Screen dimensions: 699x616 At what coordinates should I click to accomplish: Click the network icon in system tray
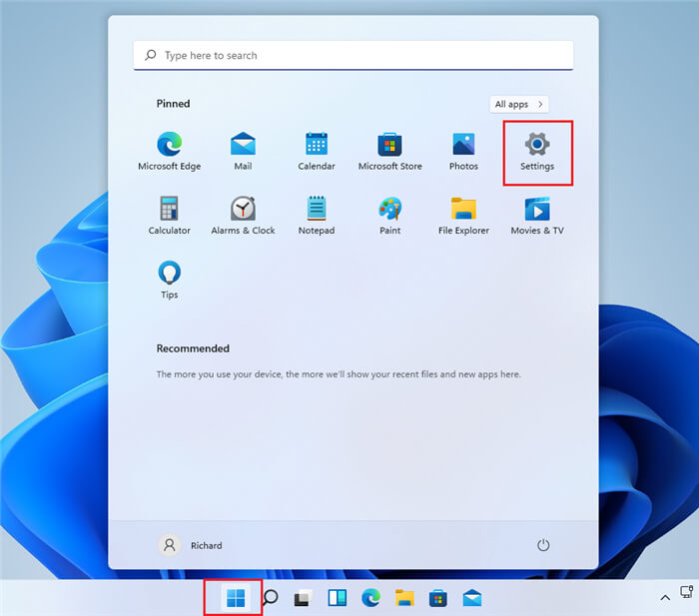(x=687, y=592)
